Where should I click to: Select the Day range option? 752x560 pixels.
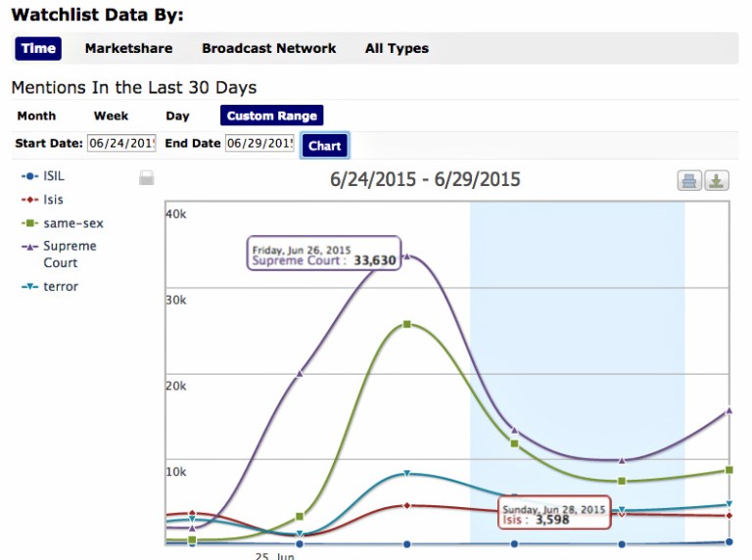pos(177,116)
